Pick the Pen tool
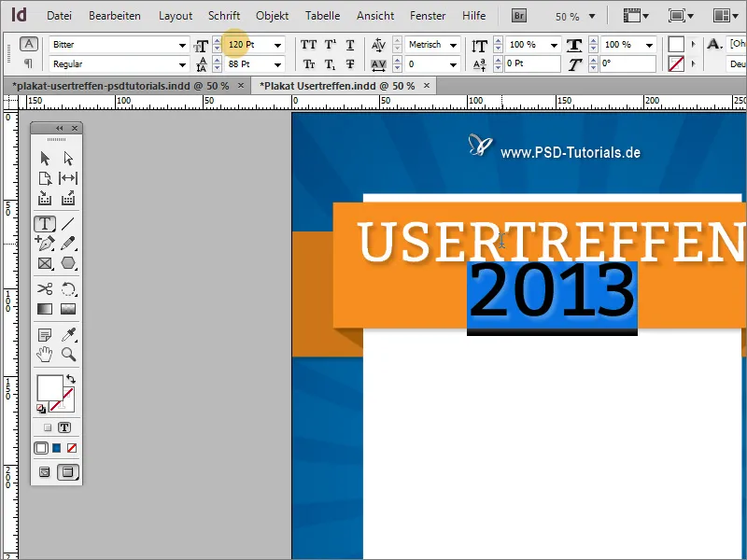The height and width of the screenshot is (560, 747). (x=45, y=244)
